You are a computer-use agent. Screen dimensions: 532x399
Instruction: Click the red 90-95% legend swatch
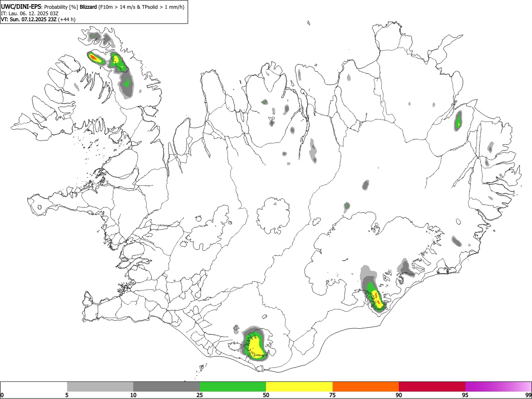pos(432,387)
